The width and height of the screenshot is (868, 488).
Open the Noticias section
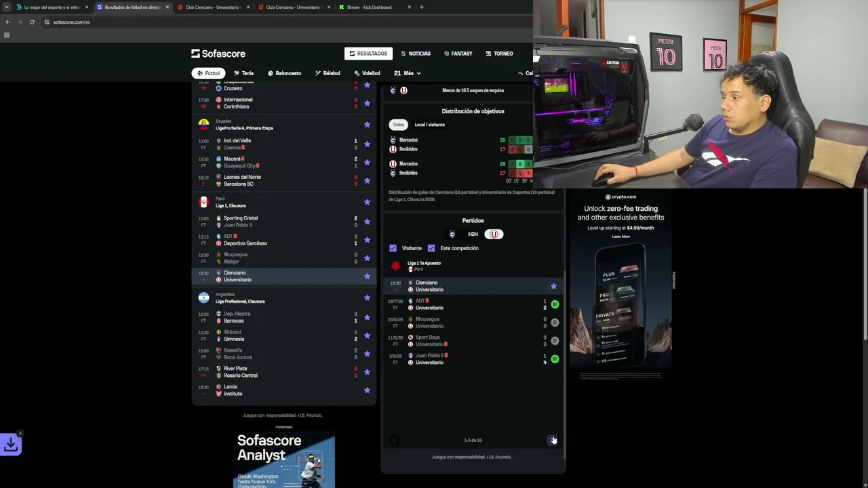tap(416, 54)
